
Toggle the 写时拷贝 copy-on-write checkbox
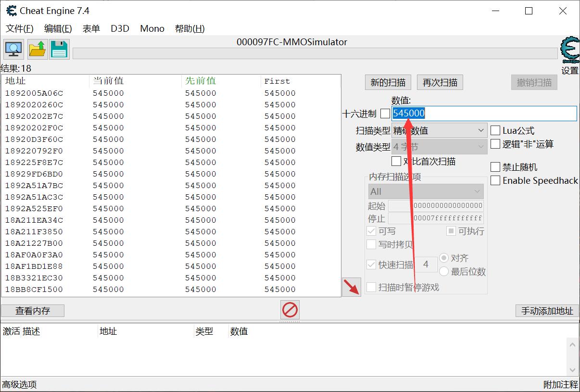click(371, 244)
